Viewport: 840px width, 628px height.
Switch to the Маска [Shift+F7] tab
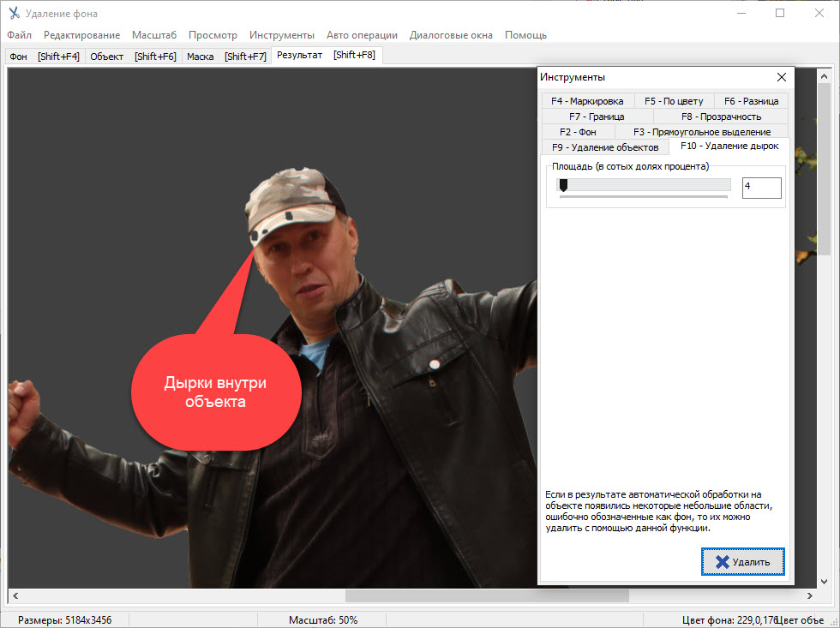coord(226,57)
